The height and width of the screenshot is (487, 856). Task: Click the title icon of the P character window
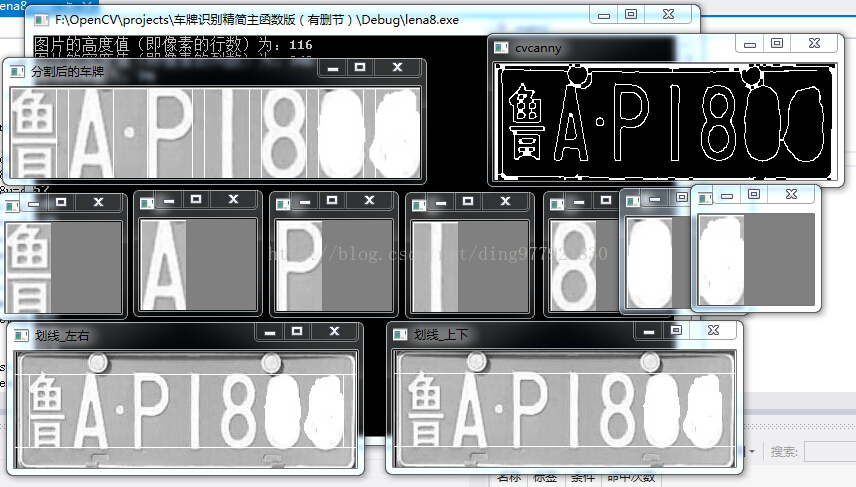(283, 204)
